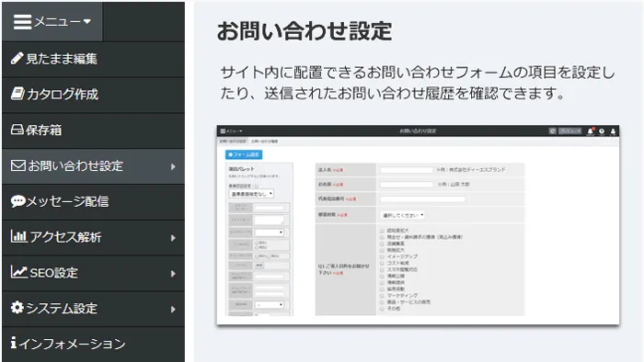Tick the イメージアップ checkbox in preview

382,256
